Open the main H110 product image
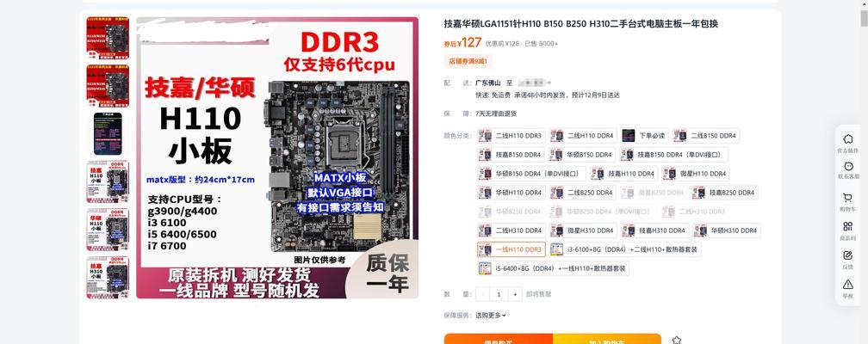 (277, 157)
